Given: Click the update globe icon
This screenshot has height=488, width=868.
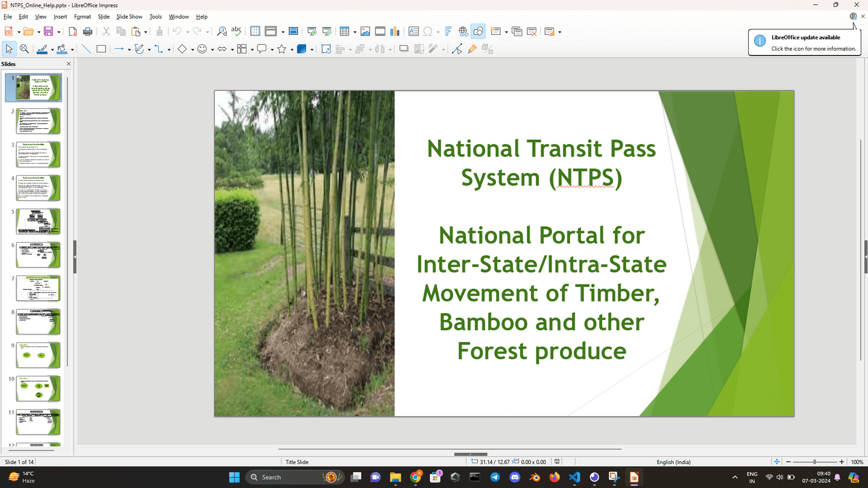Looking at the screenshot, I should 853,17.
